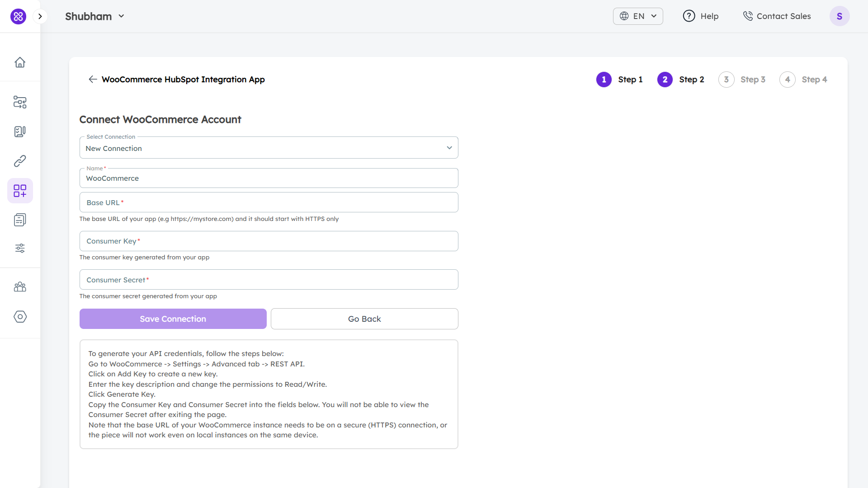This screenshot has height=488, width=868.
Task: Go to Step 1 in the stepper
Action: 619,80
